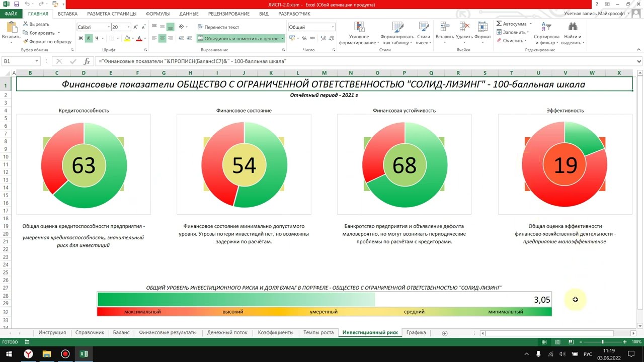
Task: Switch to the РАЗРАБОТЧИК ribbon tab
Action: pyautogui.click(x=294, y=14)
